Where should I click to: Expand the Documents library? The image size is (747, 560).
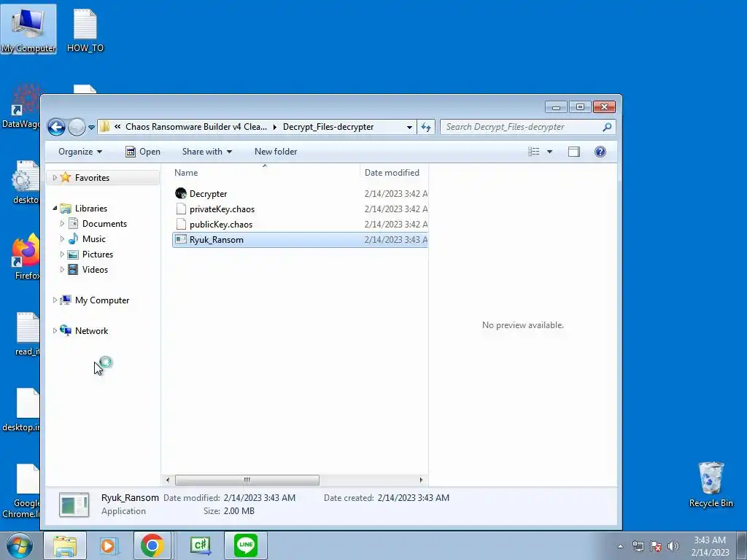coord(62,223)
